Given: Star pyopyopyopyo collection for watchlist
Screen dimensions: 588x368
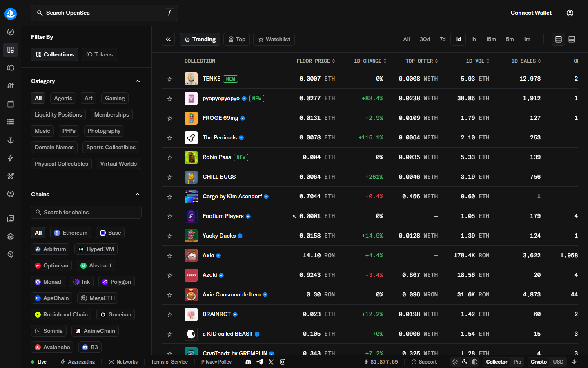Looking at the screenshot, I should tap(170, 99).
